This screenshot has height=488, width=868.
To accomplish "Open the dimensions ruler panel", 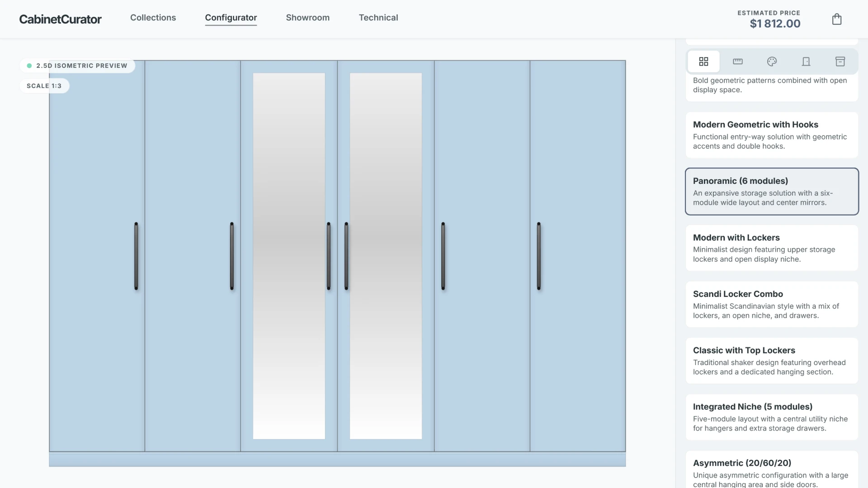I will [738, 61].
